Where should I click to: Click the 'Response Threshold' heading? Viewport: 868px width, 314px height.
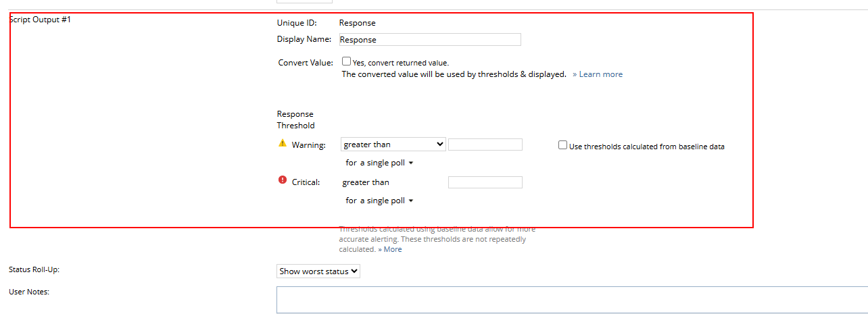295,120
